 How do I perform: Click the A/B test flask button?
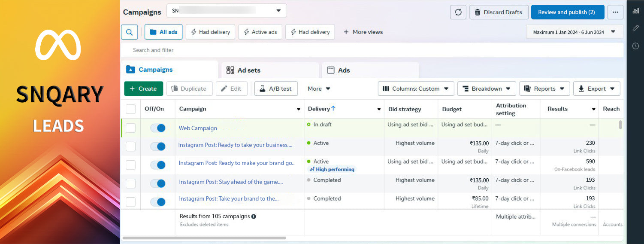[x=276, y=88]
